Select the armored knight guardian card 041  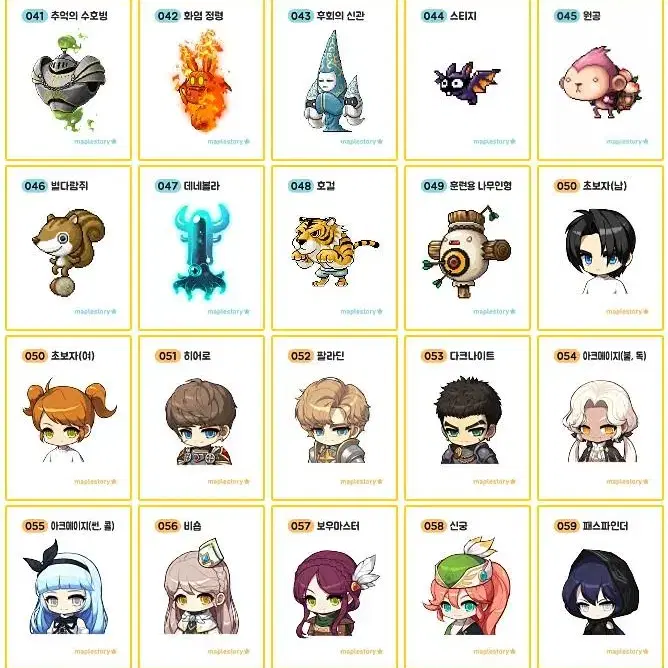68,80
